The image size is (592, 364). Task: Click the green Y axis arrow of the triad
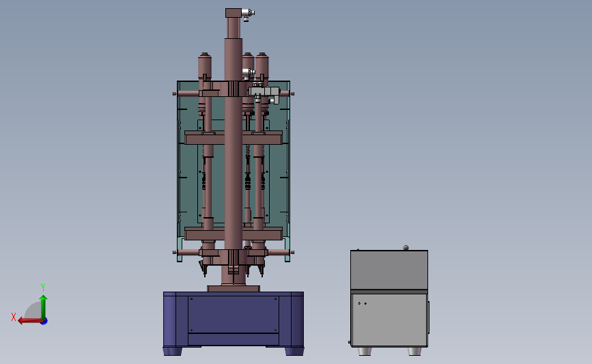(x=44, y=307)
